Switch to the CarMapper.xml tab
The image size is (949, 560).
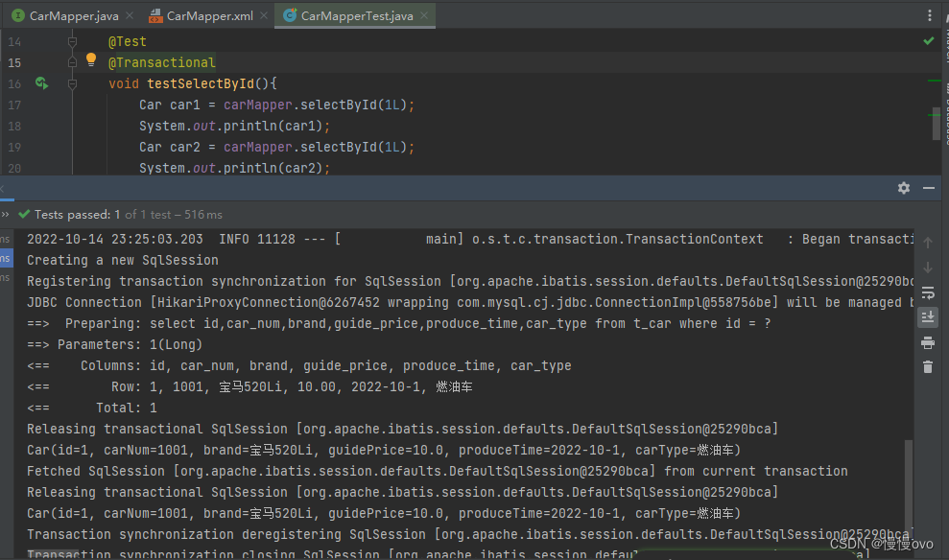[209, 15]
